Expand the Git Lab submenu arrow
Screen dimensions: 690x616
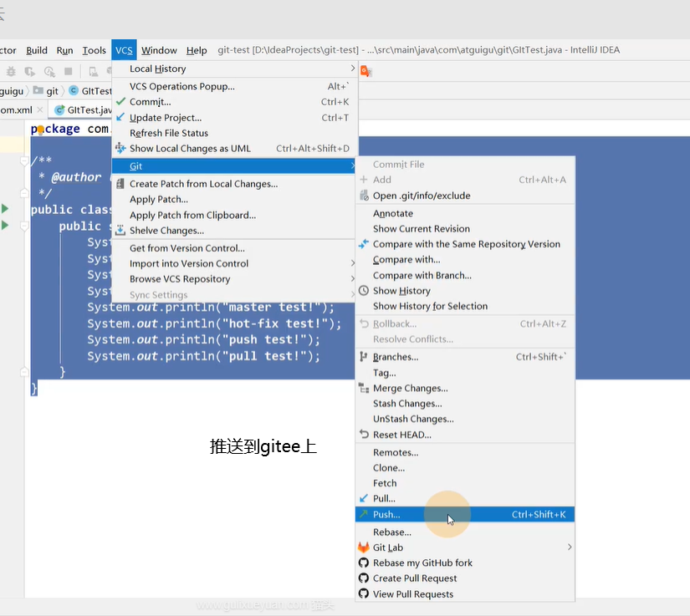(570, 547)
